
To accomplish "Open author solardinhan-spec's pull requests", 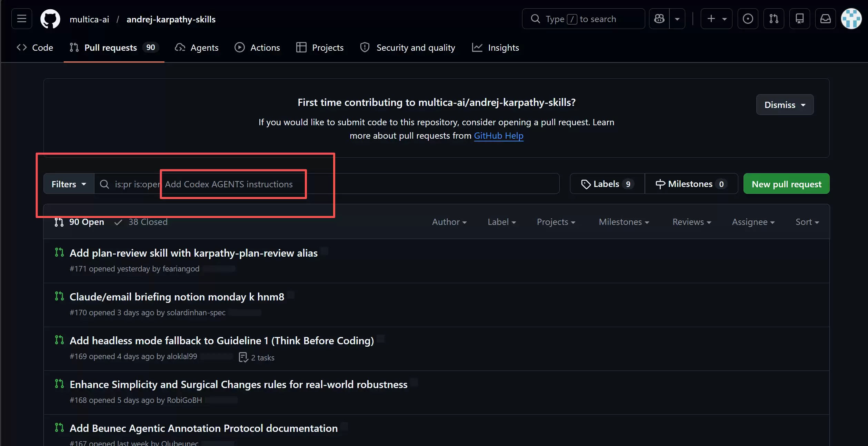I will 196,313.
